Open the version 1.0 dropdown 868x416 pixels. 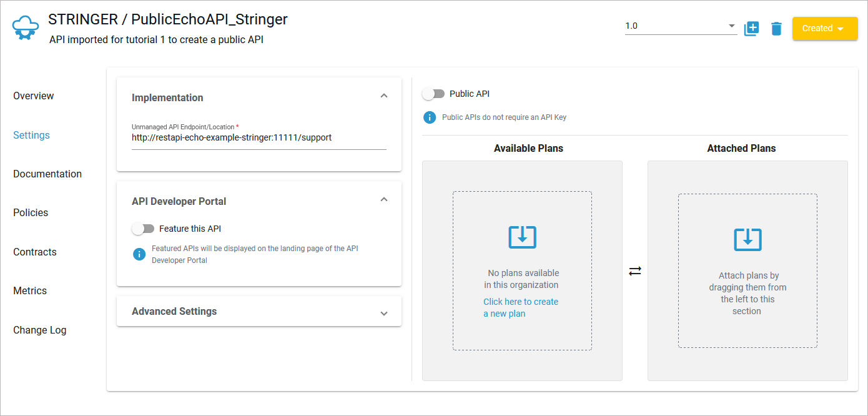click(x=681, y=26)
